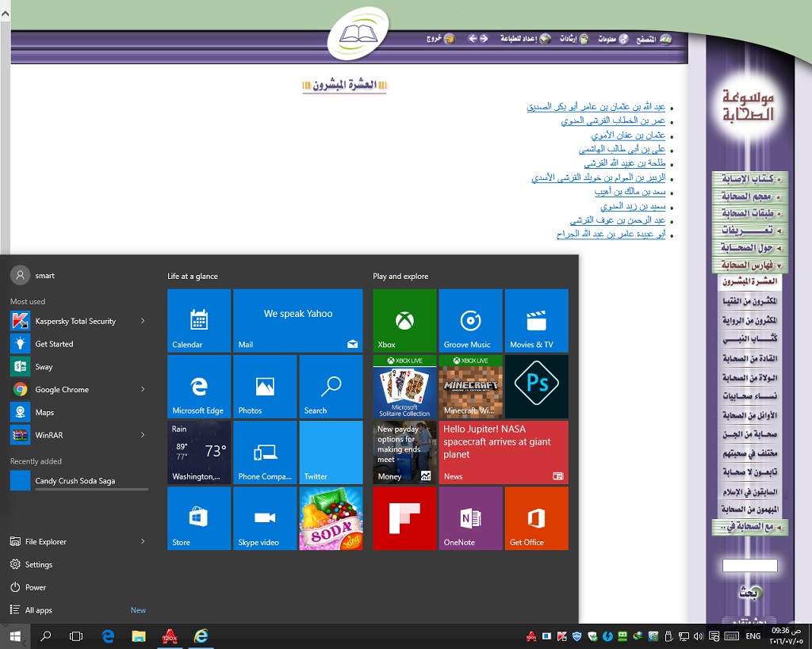Open the Flipboard tile
The width and height of the screenshot is (812, 649).
click(x=404, y=518)
